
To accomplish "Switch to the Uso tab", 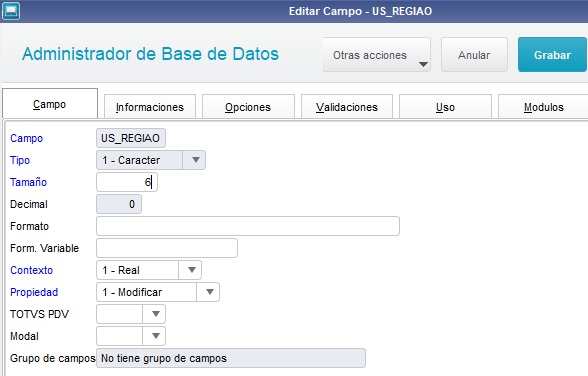I will 445,107.
